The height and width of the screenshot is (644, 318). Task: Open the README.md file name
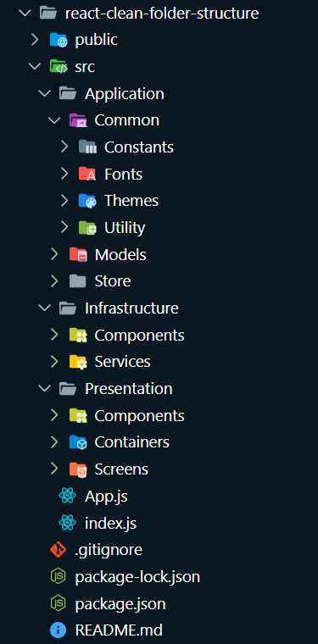[x=119, y=630]
